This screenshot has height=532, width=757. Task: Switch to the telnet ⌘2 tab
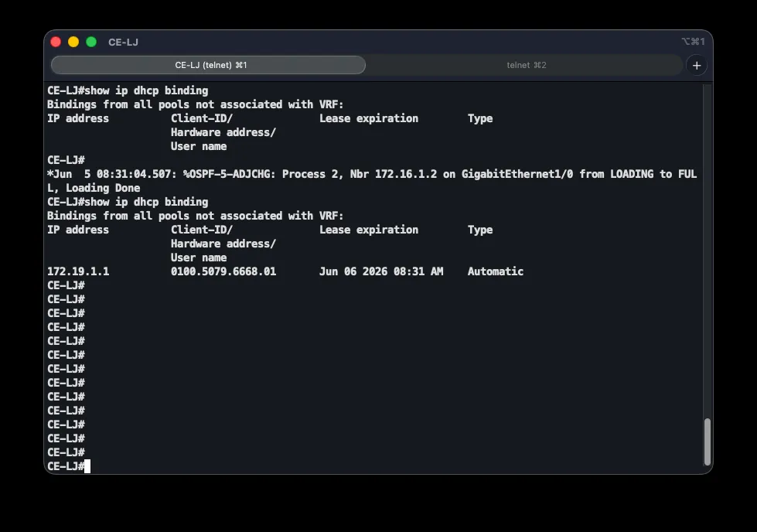tap(526, 65)
